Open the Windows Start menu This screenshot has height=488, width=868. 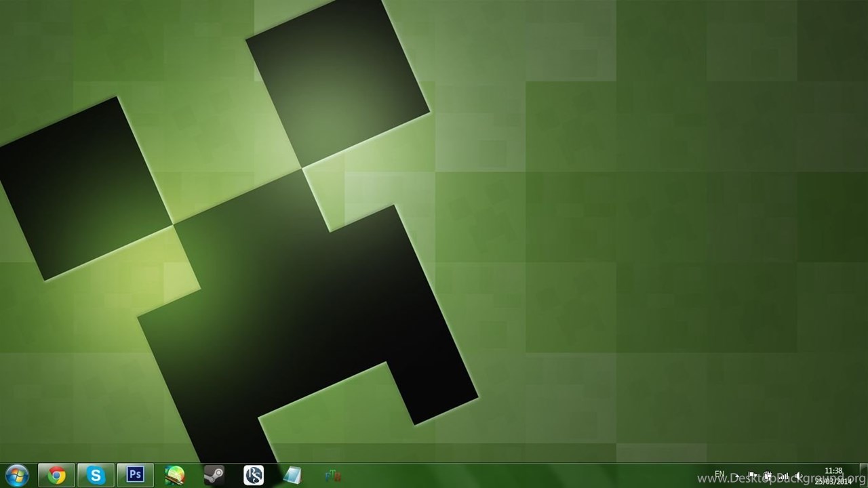(16, 475)
